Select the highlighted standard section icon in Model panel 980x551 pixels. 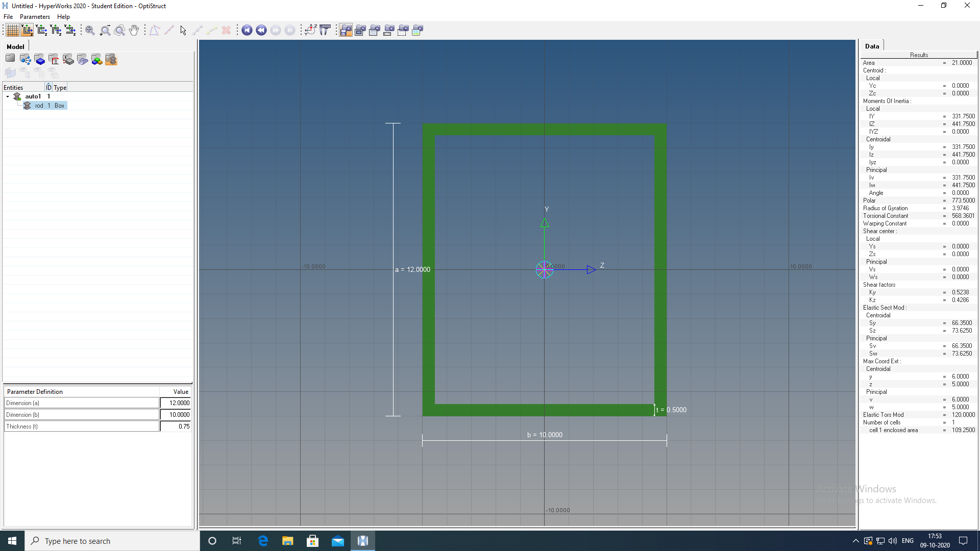(111, 59)
